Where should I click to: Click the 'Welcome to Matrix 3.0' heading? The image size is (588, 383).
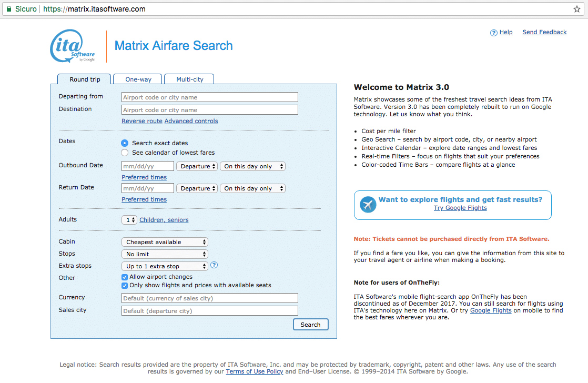pos(401,87)
